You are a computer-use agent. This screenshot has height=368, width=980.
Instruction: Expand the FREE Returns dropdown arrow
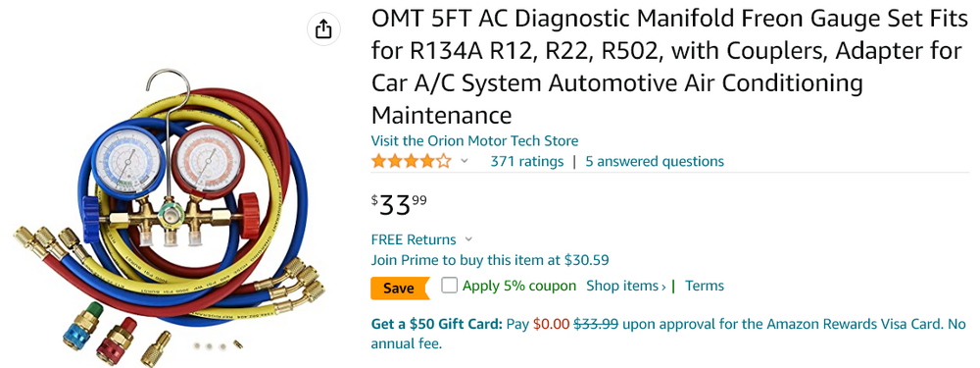pyautogui.click(x=469, y=239)
